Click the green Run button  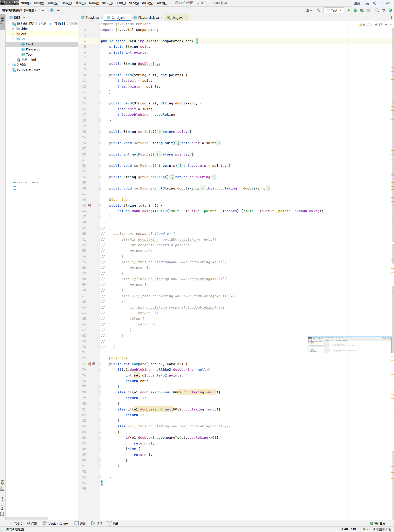coord(349,10)
